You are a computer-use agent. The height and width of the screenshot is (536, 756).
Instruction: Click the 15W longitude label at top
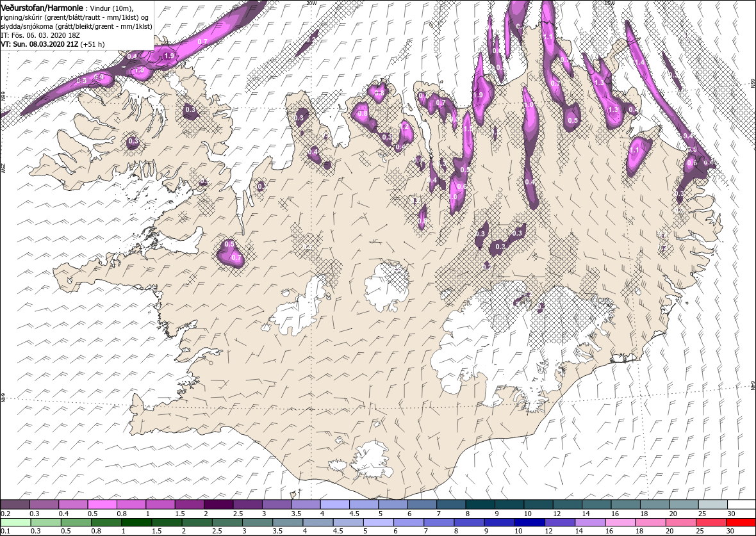coord(609,3)
